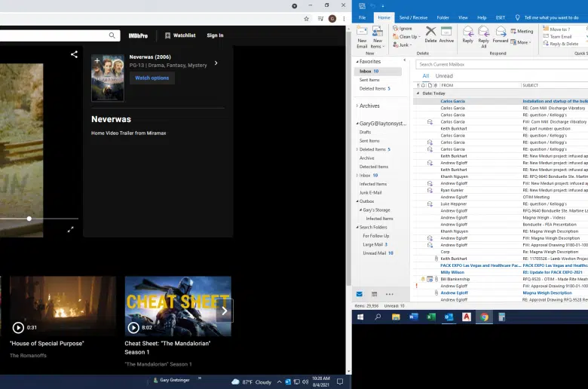The image size is (588, 389).
Task: Click the Watch options button
Action: pos(152,78)
